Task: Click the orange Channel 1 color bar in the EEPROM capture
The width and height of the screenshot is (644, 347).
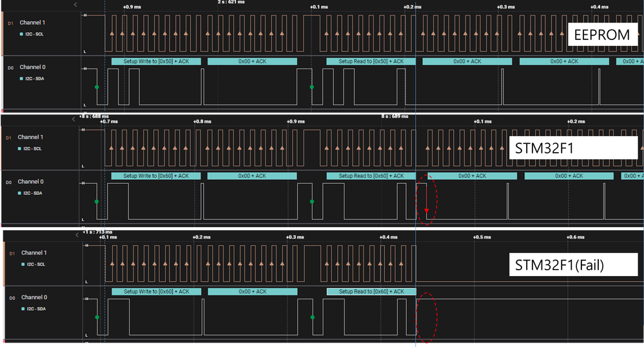Action: click(3, 33)
